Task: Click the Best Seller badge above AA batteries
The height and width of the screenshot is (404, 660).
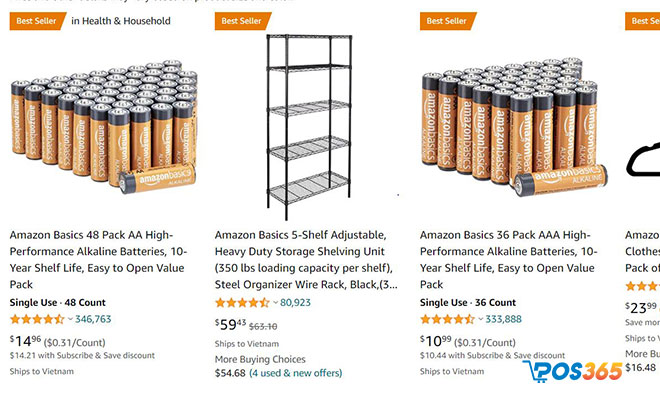Action: [38, 21]
